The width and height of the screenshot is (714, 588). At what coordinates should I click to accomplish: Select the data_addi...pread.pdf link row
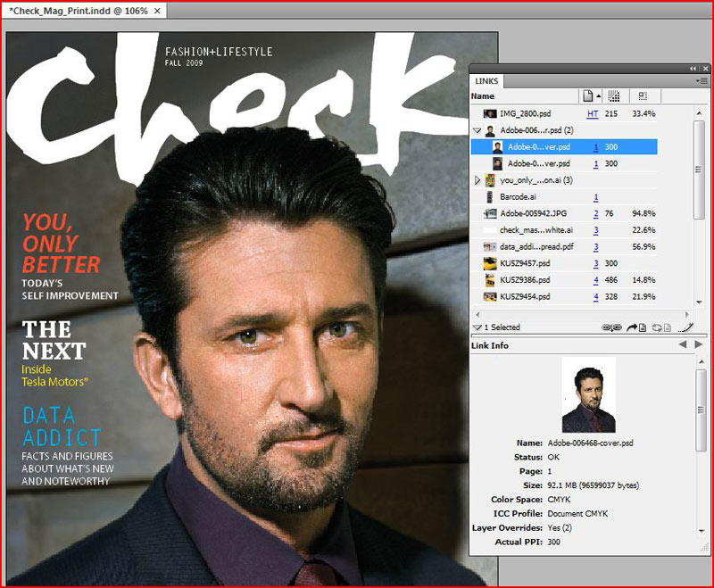[564, 246]
